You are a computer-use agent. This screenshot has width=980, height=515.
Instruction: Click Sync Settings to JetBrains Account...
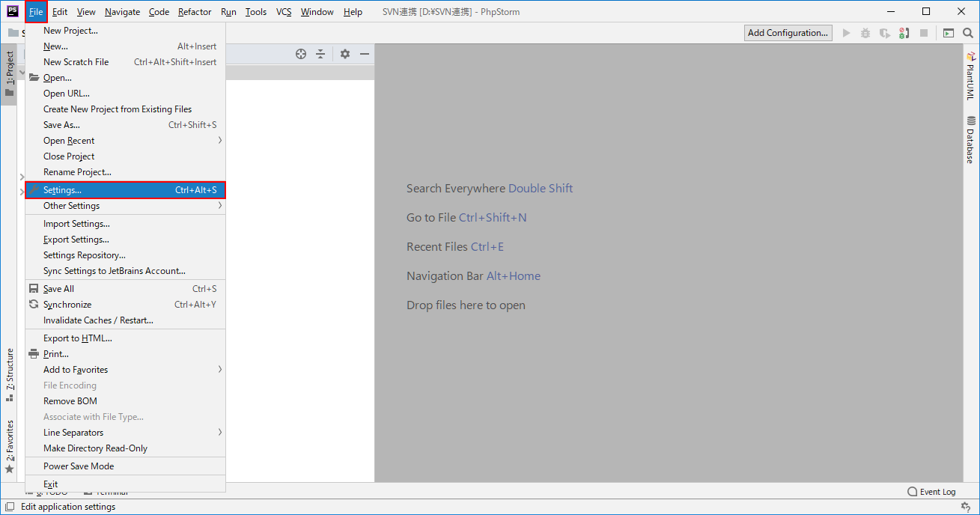pos(125,271)
